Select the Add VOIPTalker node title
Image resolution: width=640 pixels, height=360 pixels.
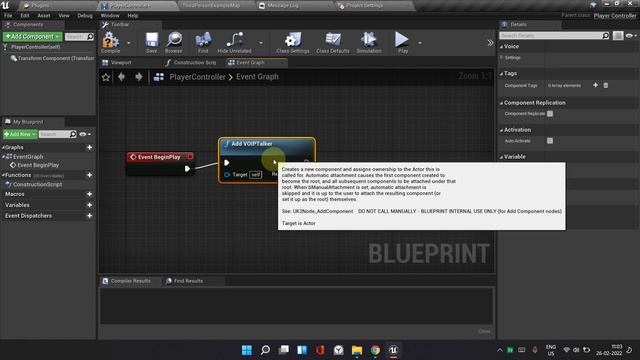251,144
